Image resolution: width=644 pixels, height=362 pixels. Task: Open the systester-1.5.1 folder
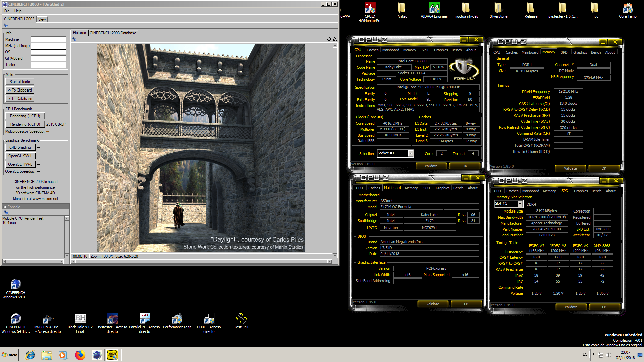(563, 11)
